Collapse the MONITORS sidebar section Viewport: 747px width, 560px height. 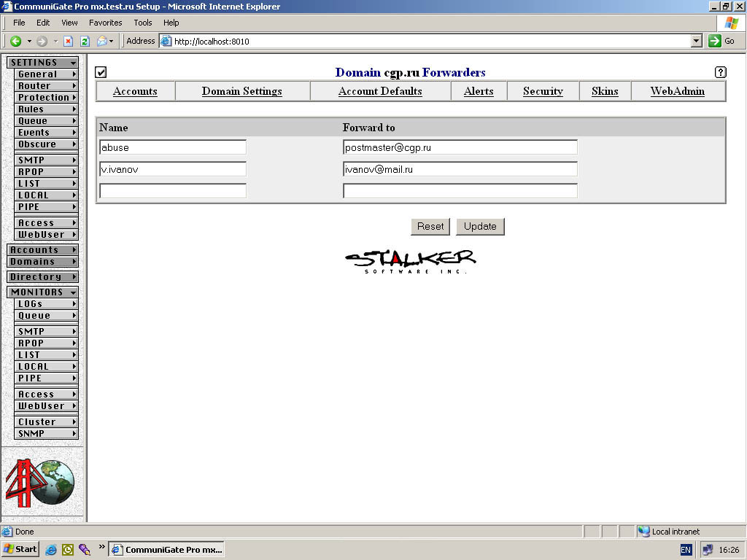(42, 292)
